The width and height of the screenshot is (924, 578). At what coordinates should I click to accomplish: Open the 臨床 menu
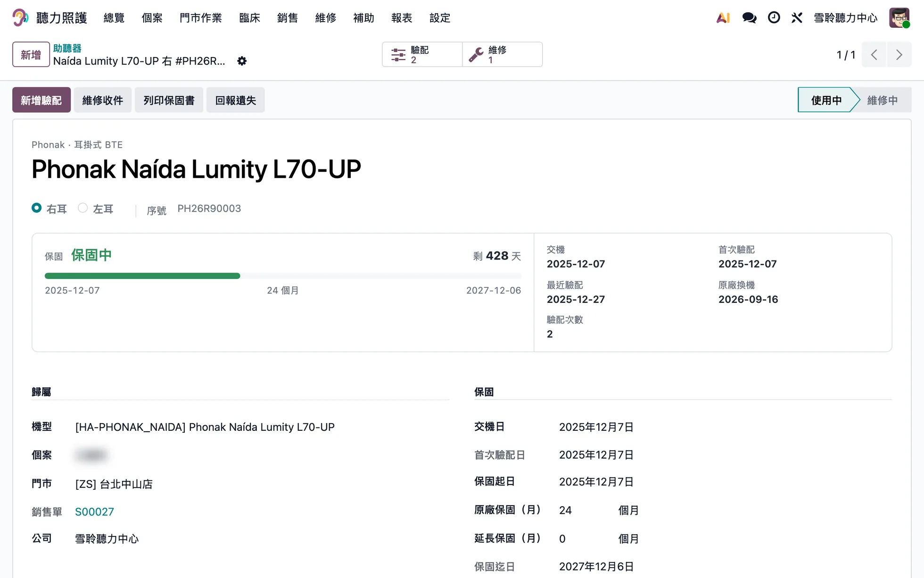[x=249, y=18]
